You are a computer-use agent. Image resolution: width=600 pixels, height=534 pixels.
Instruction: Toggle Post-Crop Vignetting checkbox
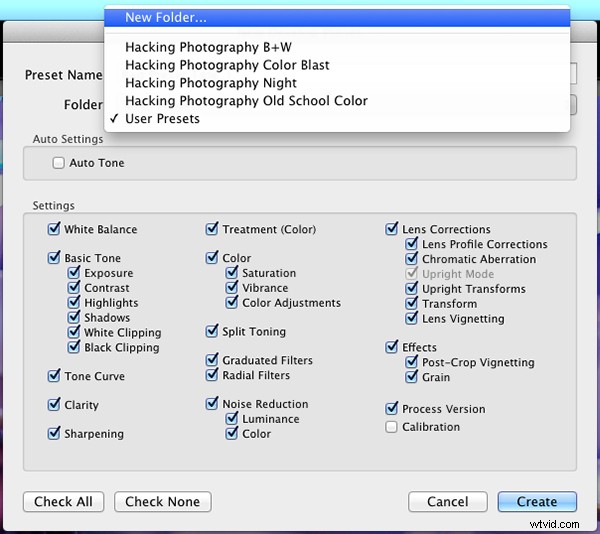(x=411, y=362)
